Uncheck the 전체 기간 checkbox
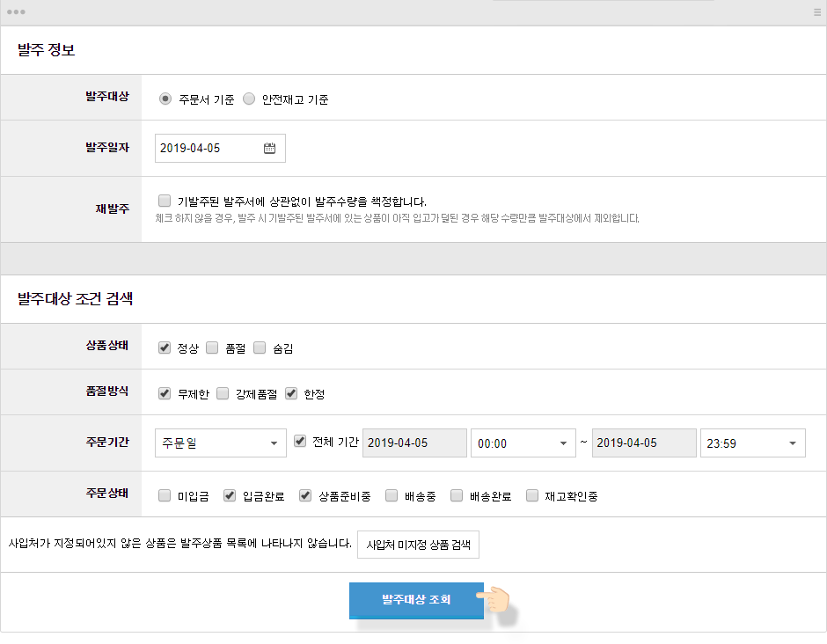This screenshot has width=827, height=644. point(300,441)
